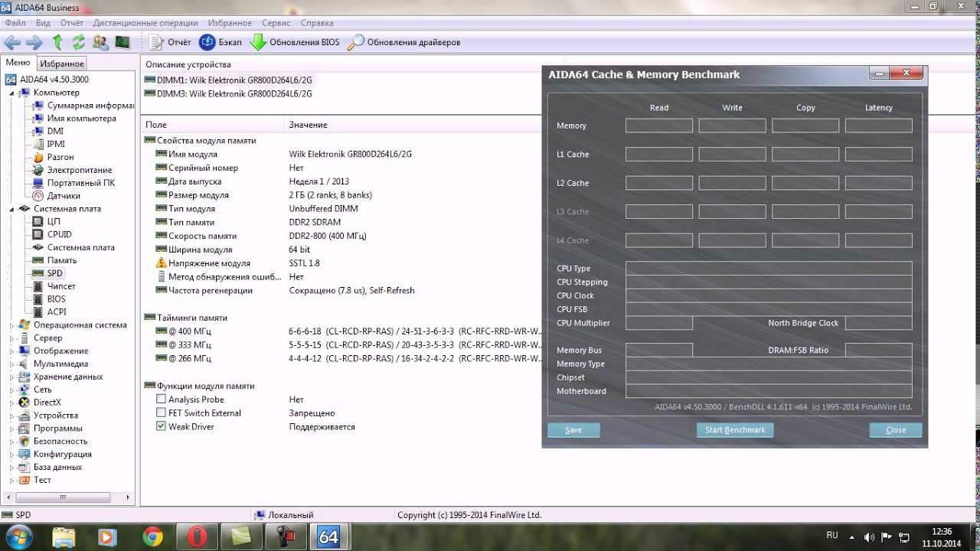The image size is (980, 551).
Task: Open the Файл menu
Action: coord(15,23)
